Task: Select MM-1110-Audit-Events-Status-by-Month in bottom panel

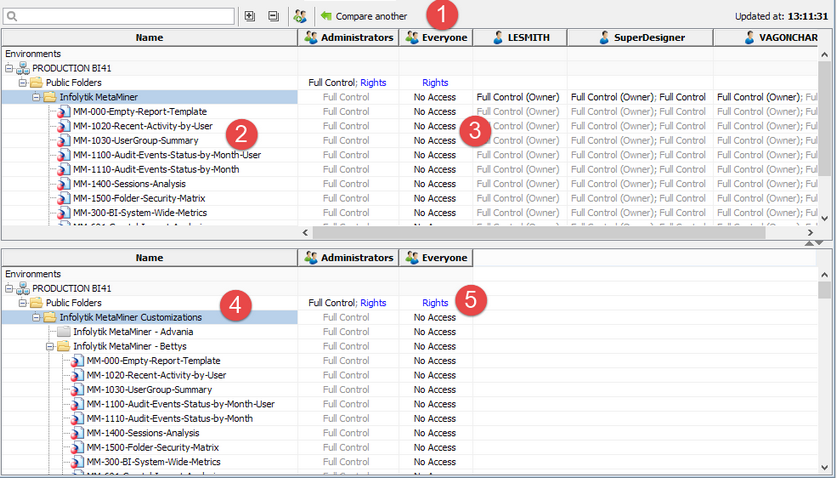Action: click(170, 419)
